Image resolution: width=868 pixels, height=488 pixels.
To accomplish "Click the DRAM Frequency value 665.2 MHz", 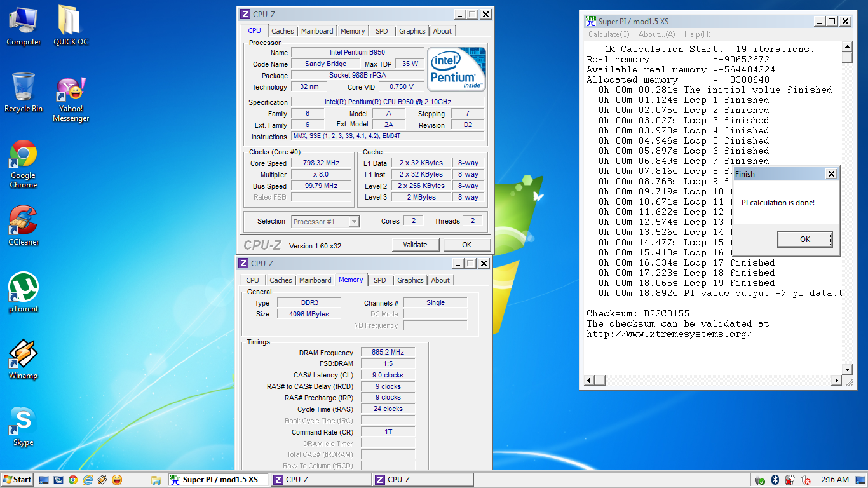I will 388,353.
